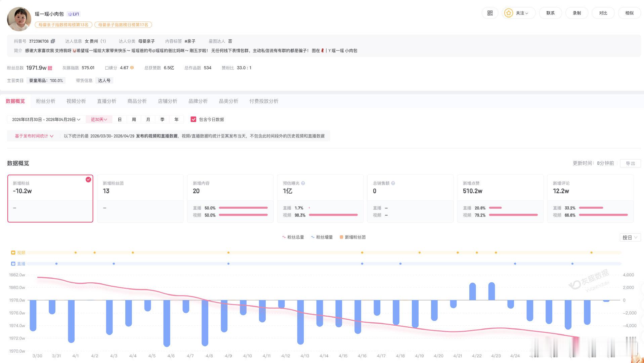Click the 直播 row icon above the chart

point(13,264)
